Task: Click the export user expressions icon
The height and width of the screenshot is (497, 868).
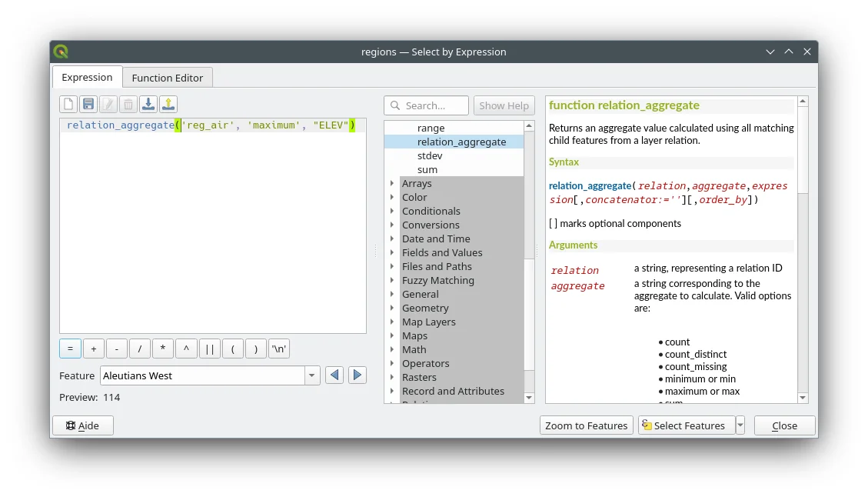Action: pos(168,105)
